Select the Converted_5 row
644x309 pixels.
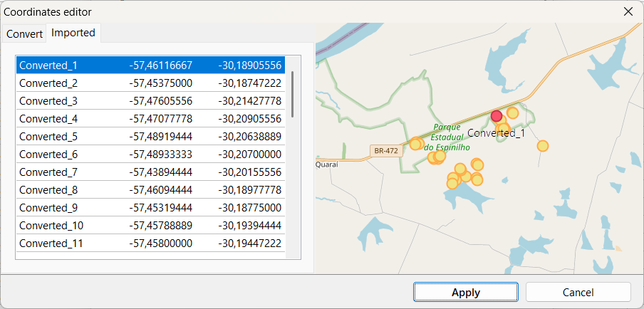coord(151,137)
